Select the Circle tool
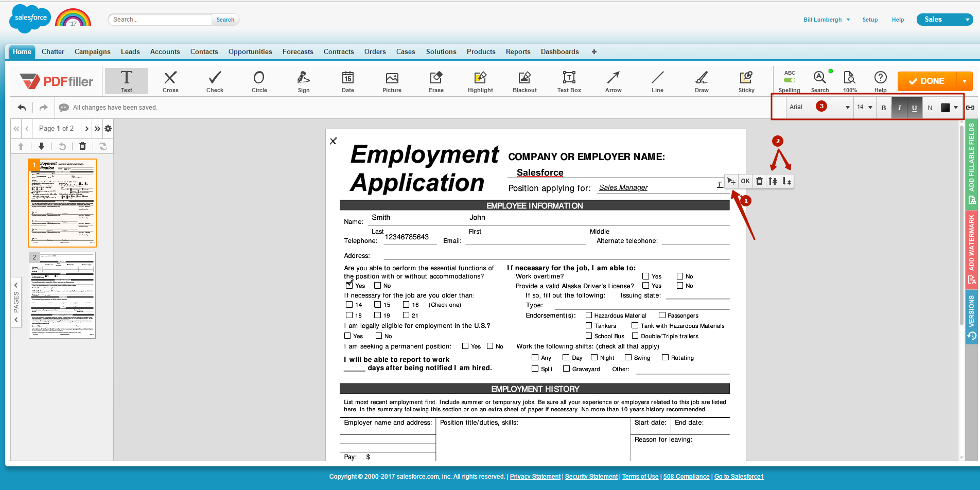 click(259, 81)
